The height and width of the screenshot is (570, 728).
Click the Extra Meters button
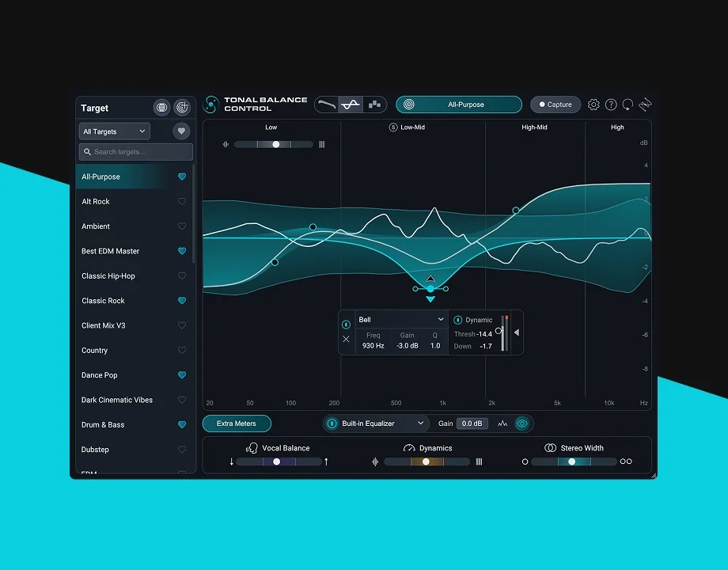pos(237,424)
